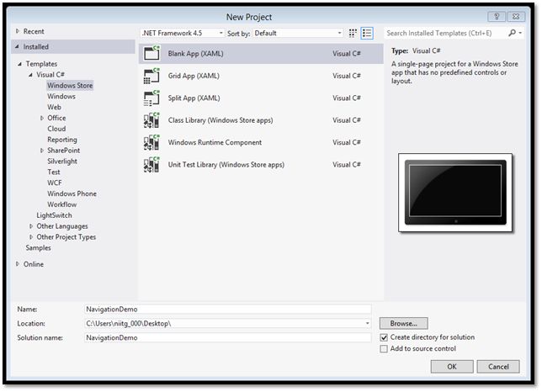Select the Workflow category
The height and width of the screenshot is (392, 542).
pos(62,204)
